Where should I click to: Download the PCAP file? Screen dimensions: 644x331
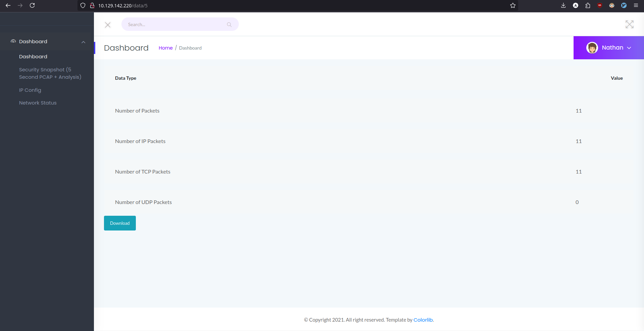pos(120,223)
